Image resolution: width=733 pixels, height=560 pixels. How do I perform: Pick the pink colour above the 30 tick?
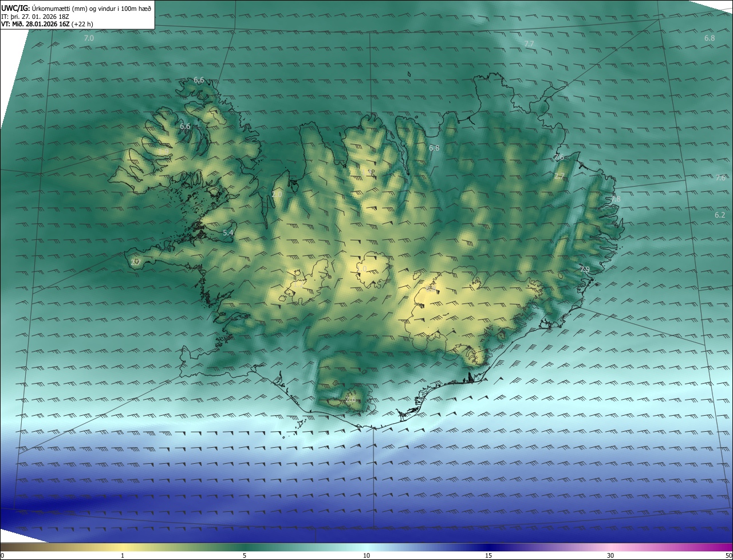610,547
